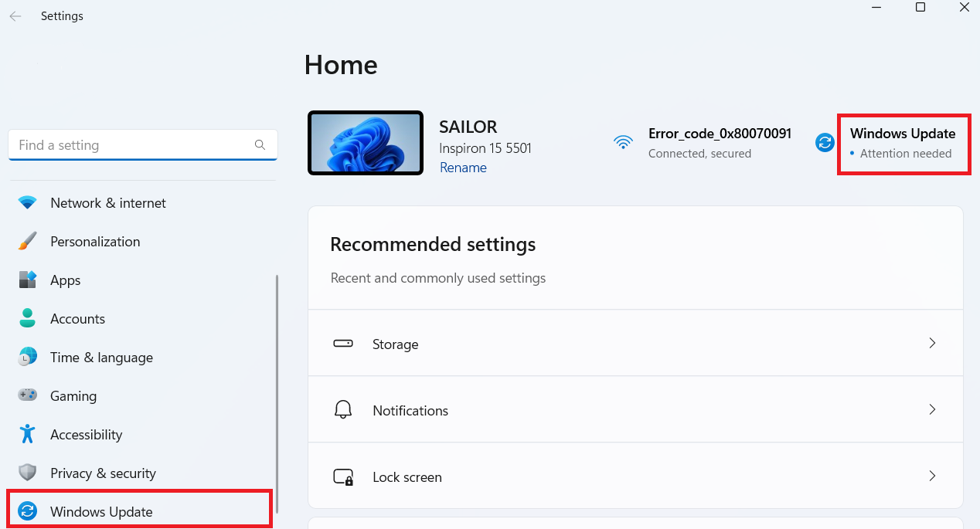
Task: Click the Accessibility figure icon
Action: (x=28, y=434)
